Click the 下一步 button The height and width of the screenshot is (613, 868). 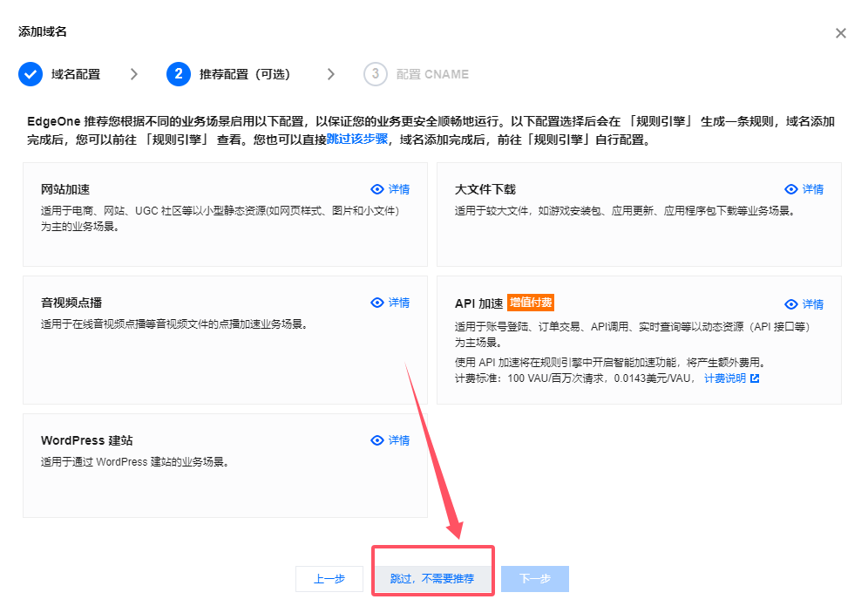[535, 579]
